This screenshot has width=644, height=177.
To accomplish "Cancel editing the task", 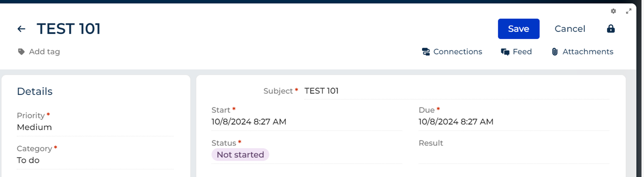I will pos(570,29).
